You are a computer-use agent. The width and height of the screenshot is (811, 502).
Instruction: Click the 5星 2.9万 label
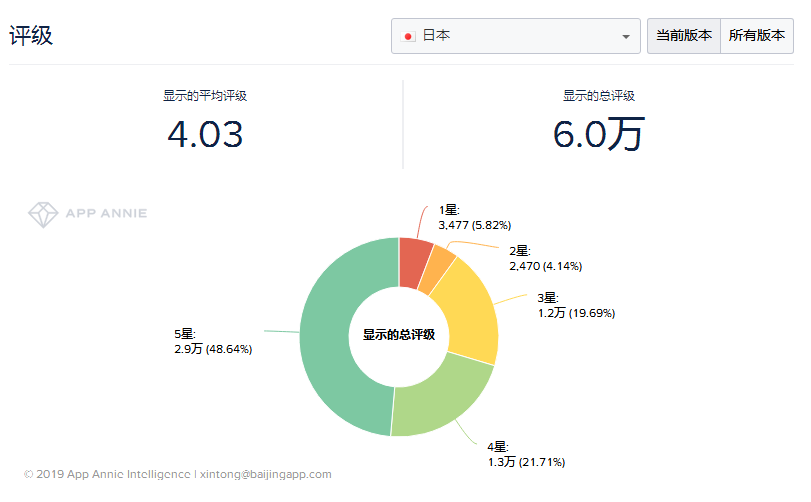212,341
